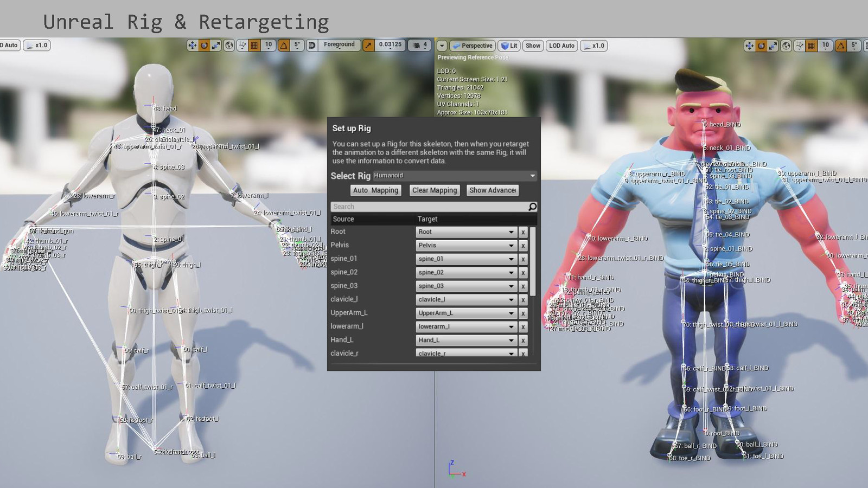This screenshot has height=488, width=868.
Task: Click the mapping list vertical scrollbar
Action: 533,261
